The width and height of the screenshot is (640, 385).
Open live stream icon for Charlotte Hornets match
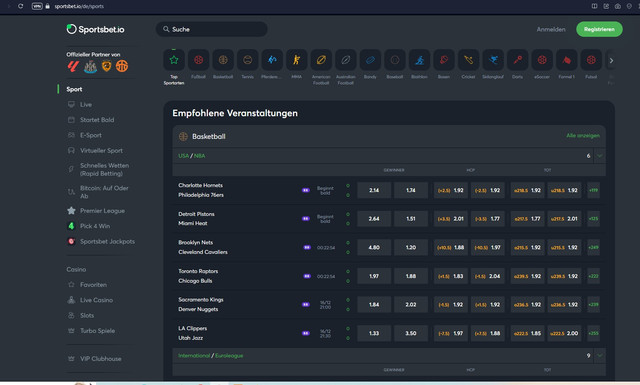click(306, 190)
